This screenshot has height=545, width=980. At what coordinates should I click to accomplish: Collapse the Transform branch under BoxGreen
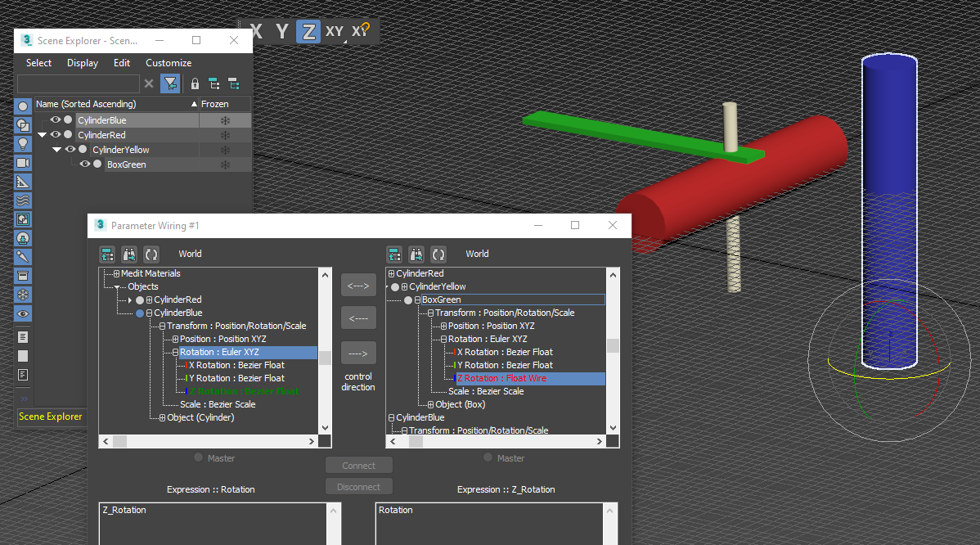coord(430,313)
